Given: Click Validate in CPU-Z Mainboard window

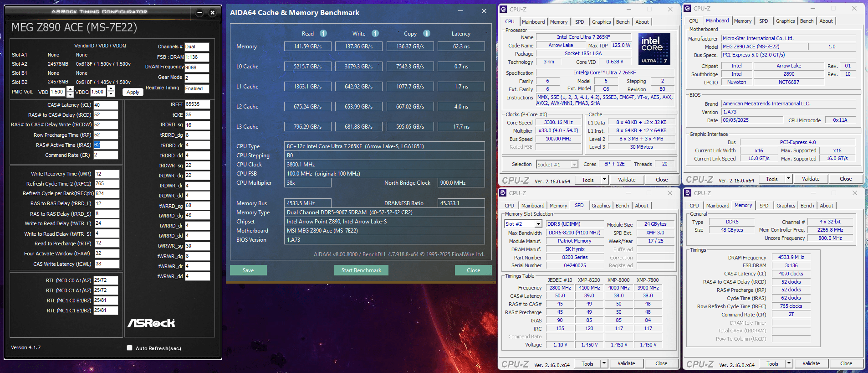Looking at the screenshot, I should 810,179.
